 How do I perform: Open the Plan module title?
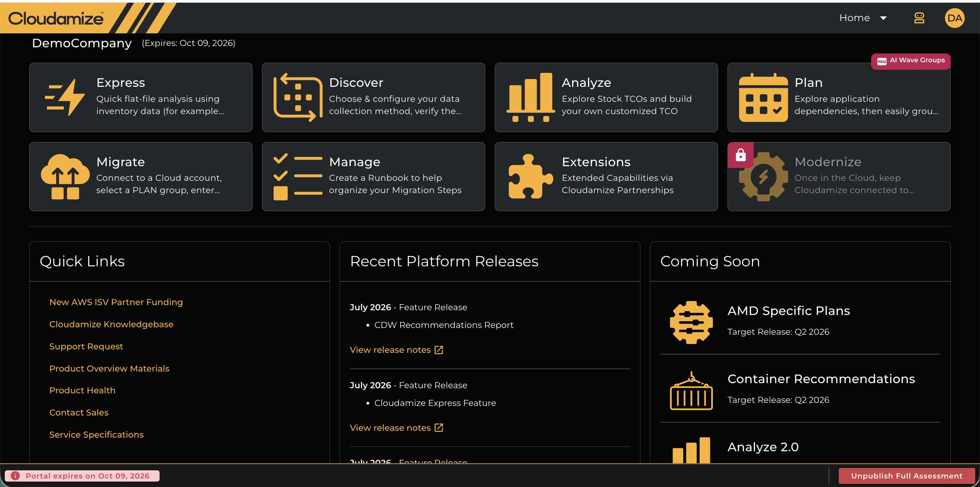pyautogui.click(x=808, y=82)
